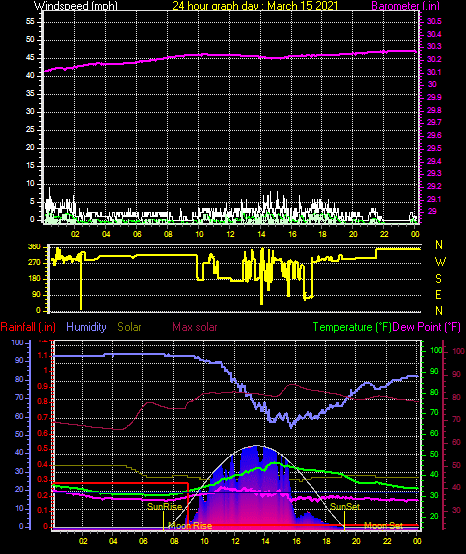
Task: Select the Humidity legend label
Action: point(86,327)
